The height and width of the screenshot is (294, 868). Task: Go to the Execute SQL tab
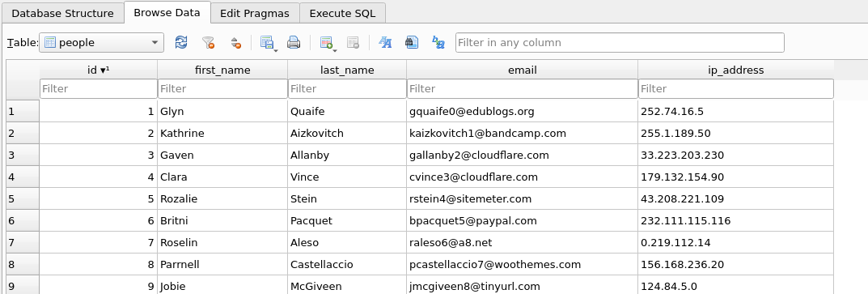[x=342, y=13]
